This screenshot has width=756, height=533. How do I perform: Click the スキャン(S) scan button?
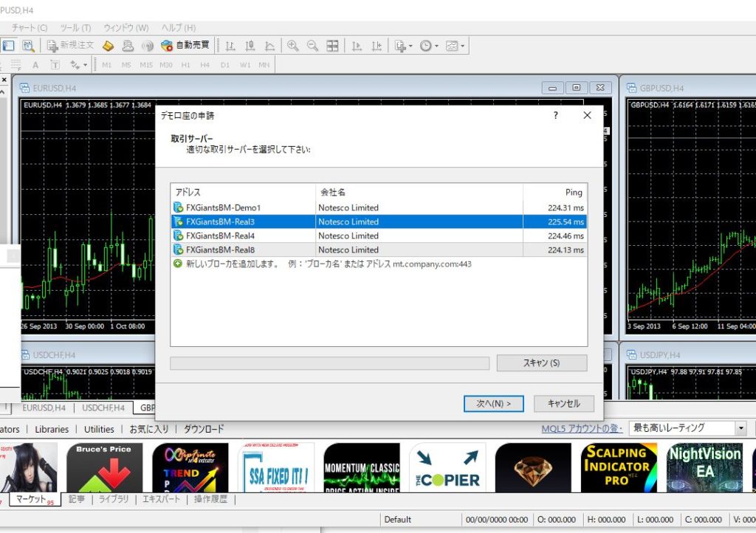(x=542, y=363)
